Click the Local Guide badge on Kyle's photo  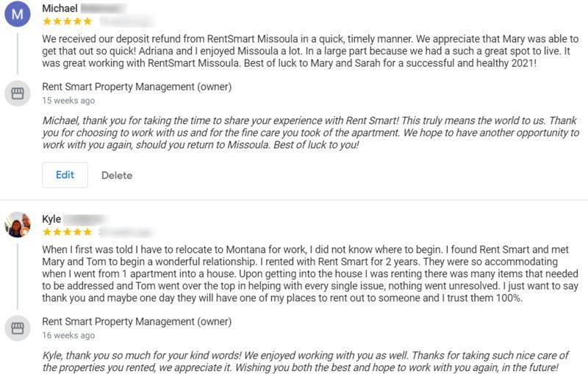coord(26,232)
